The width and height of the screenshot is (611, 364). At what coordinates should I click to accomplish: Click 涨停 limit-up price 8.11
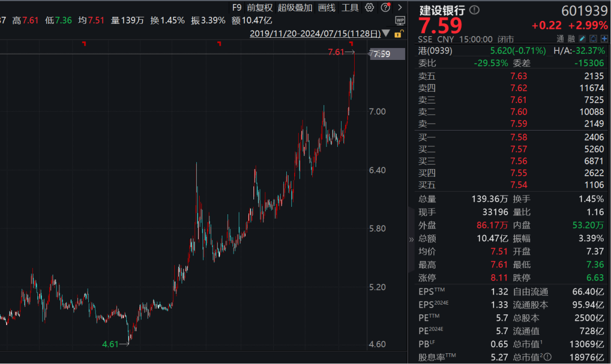coord(499,278)
